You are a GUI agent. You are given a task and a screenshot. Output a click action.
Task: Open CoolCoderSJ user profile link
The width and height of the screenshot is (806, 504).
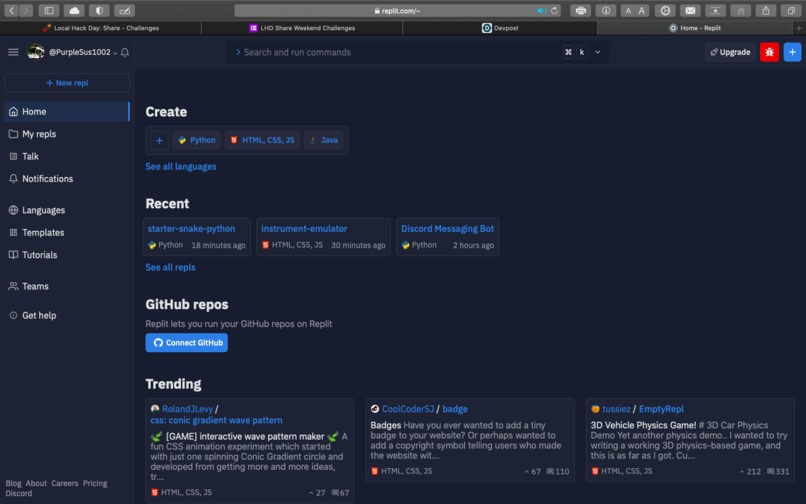[408, 409]
